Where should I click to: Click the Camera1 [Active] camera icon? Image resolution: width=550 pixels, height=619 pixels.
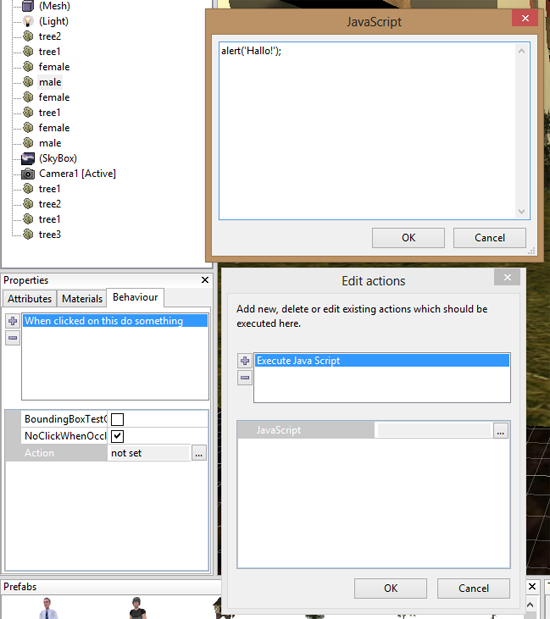tap(28, 174)
